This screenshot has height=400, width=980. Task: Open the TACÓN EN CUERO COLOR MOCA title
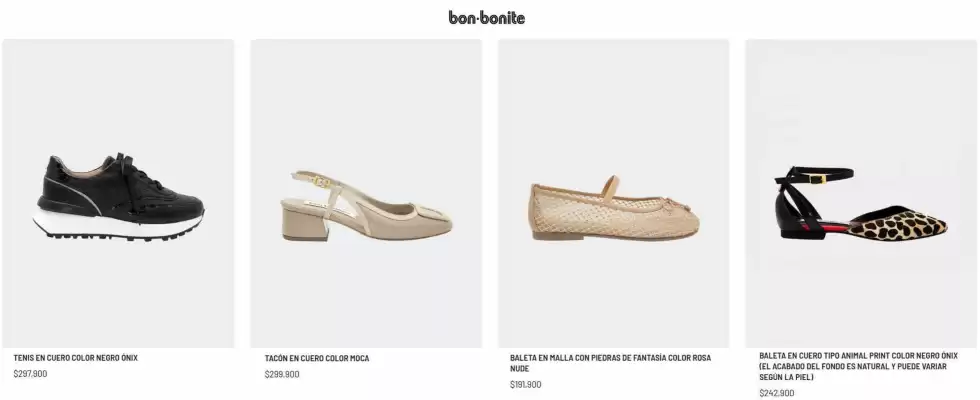click(x=317, y=358)
